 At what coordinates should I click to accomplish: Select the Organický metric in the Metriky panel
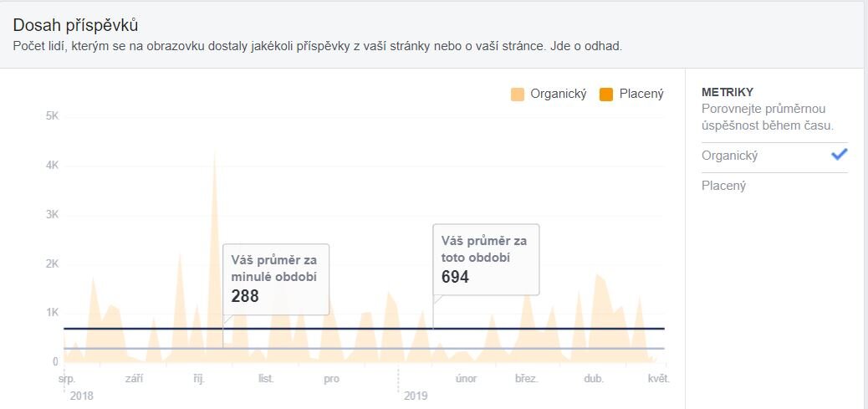730,156
